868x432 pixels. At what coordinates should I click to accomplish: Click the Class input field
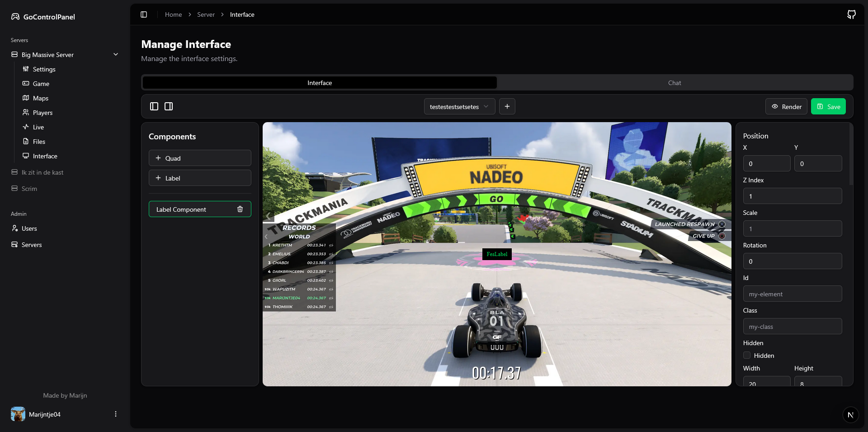793,327
